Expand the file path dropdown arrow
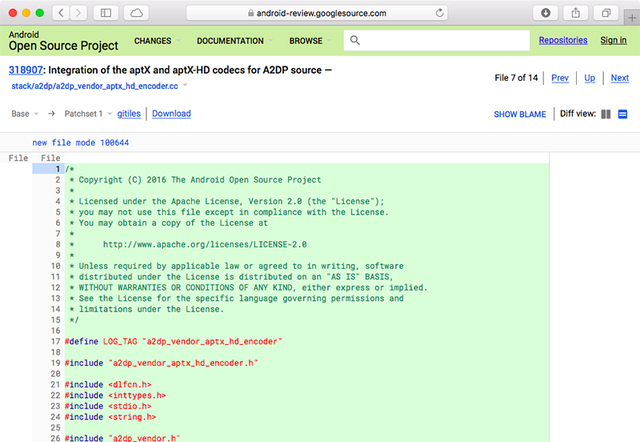Image resolution: width=640 pixels, height=442 pixels. tap(185, 85)
